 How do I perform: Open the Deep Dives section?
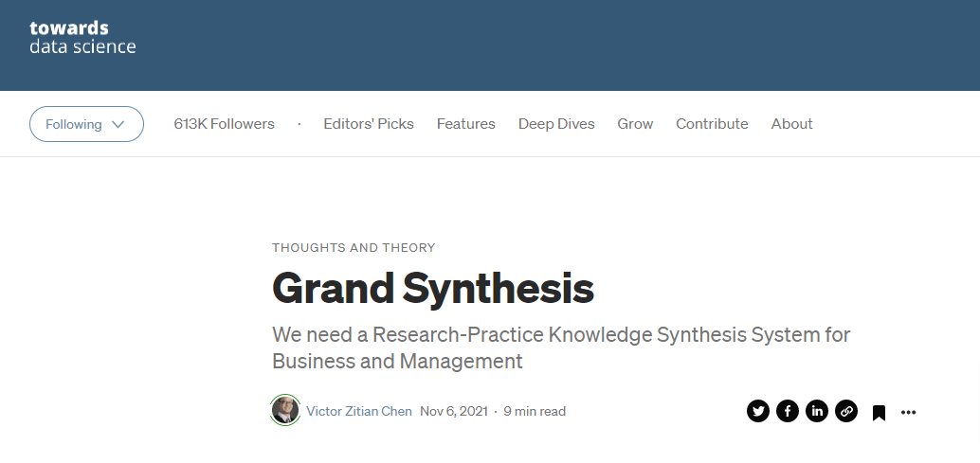click(x=556, y=124)
